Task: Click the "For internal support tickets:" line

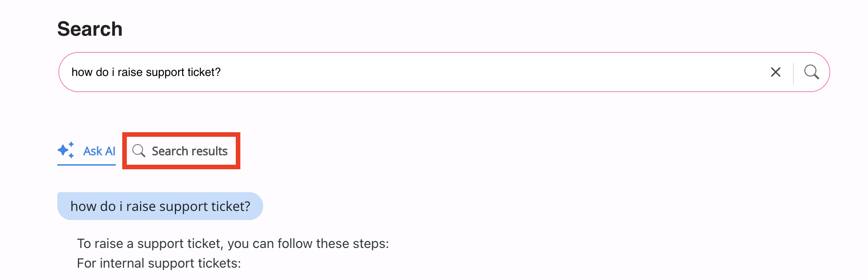Action: coord(158,263)
